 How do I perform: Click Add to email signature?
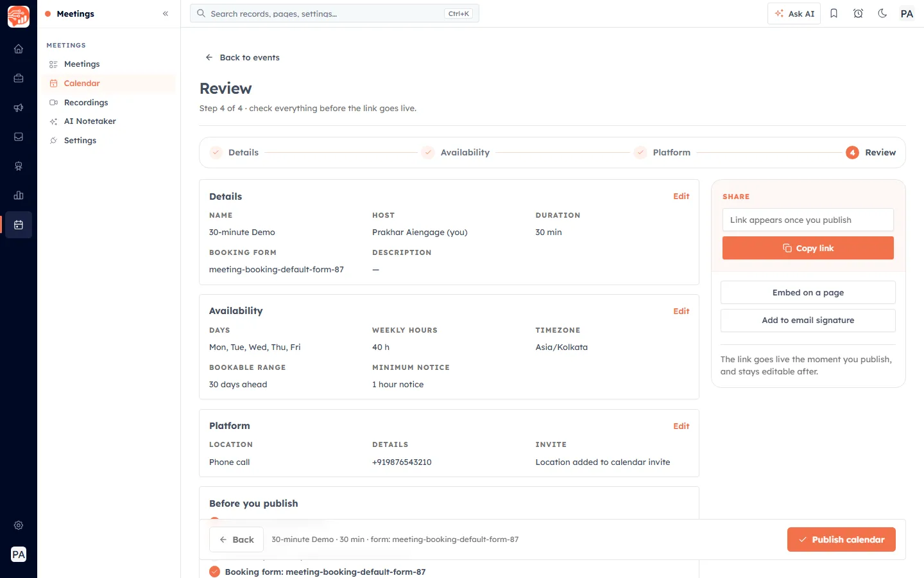pyautogui.click(x=808, y=320)
